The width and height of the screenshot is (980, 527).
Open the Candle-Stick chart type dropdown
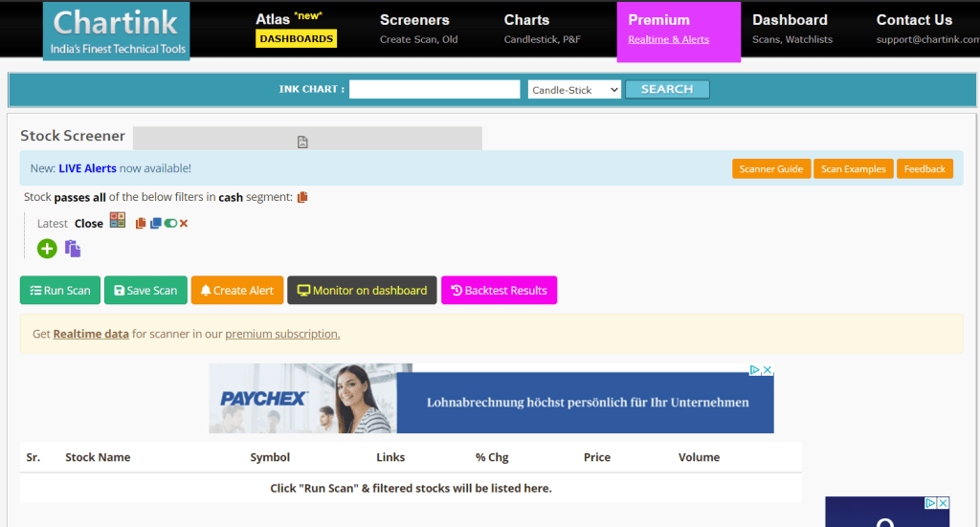(574, 90)
